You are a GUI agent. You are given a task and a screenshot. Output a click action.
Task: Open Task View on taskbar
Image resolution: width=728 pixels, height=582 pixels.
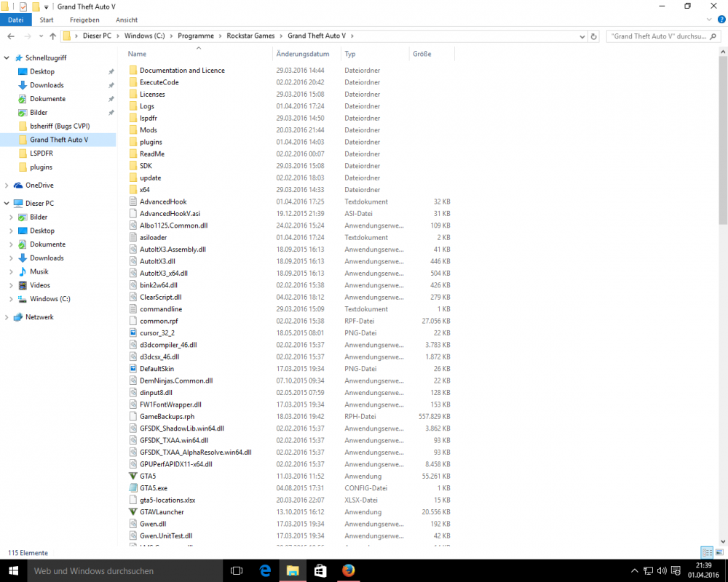pyautogui.click(x=237, y=570)
